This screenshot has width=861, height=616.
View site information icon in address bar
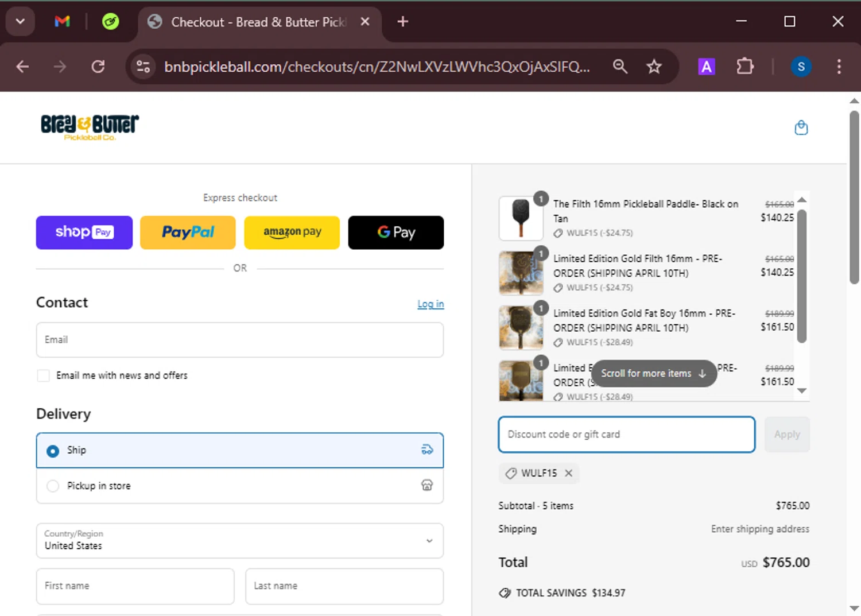pos(143,67)
